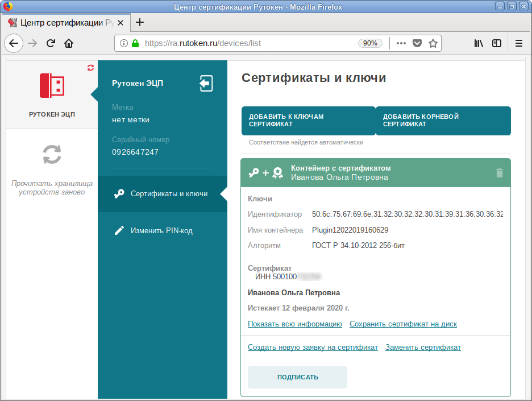532x401 pixels.
Task: Click the Firefox logo in title bar
Action: coord(7,6)
